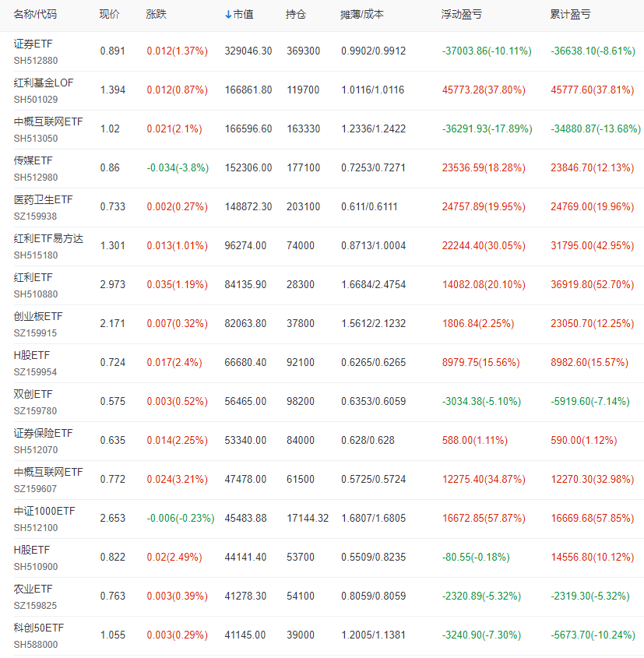Select holding quantity 203100
Viewport: 644px width, 658px height.
coord(304,207)
